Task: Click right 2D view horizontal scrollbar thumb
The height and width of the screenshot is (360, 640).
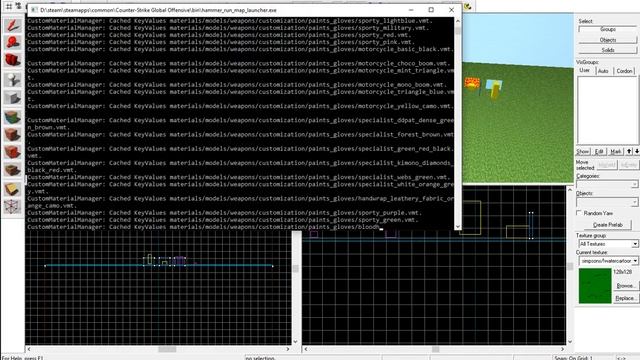Action: click(x=436, y=349)
